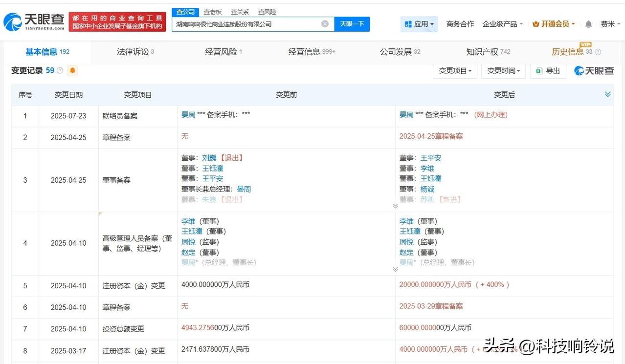This screenshot has height=364, width=625.
Task: Click the help icon after 历史信息 33
Action: point(598,52)
